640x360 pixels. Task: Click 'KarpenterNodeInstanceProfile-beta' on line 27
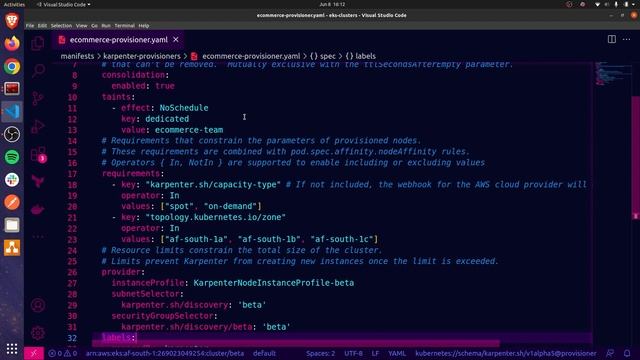[274, 283]
